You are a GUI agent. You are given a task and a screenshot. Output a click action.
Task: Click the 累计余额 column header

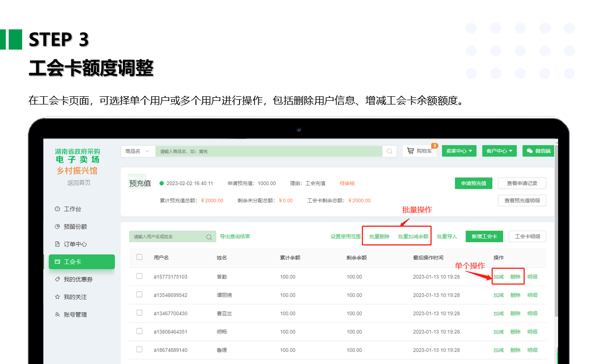pyautogui.click(x=290, y=258)
